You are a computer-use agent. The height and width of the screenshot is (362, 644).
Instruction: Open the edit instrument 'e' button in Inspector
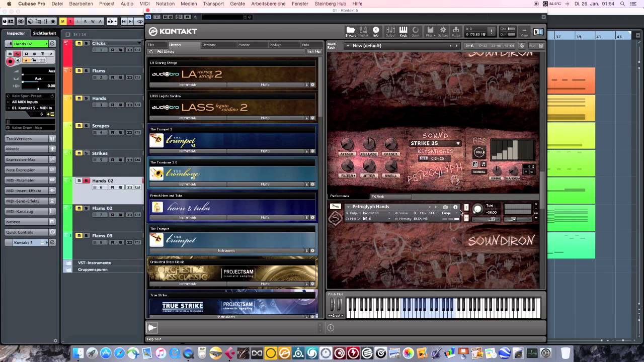pyautogui.click(x=51, y=44)
